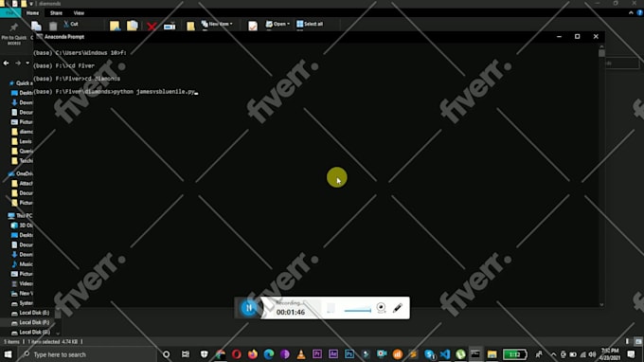Open the Windows Start menu
This screenshot has height=362, width=644.
[x=8, y=354]
